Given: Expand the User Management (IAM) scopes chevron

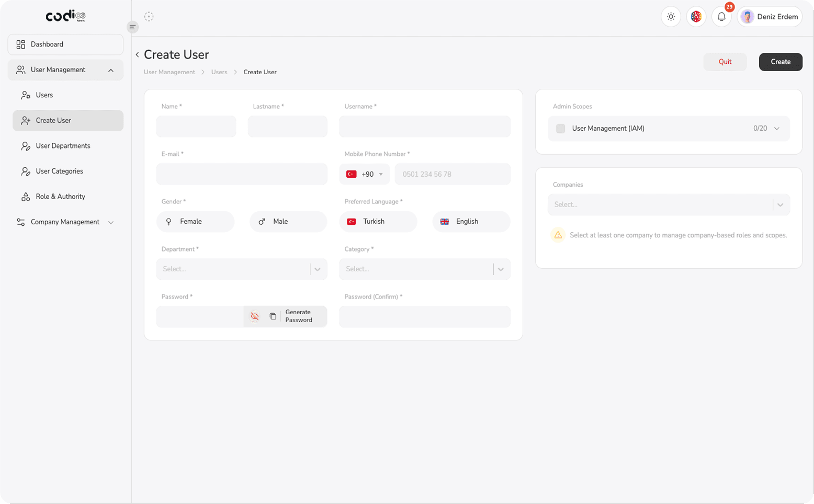Looking at the screenshot, I should pyautogui.click(x=777, y=129).
